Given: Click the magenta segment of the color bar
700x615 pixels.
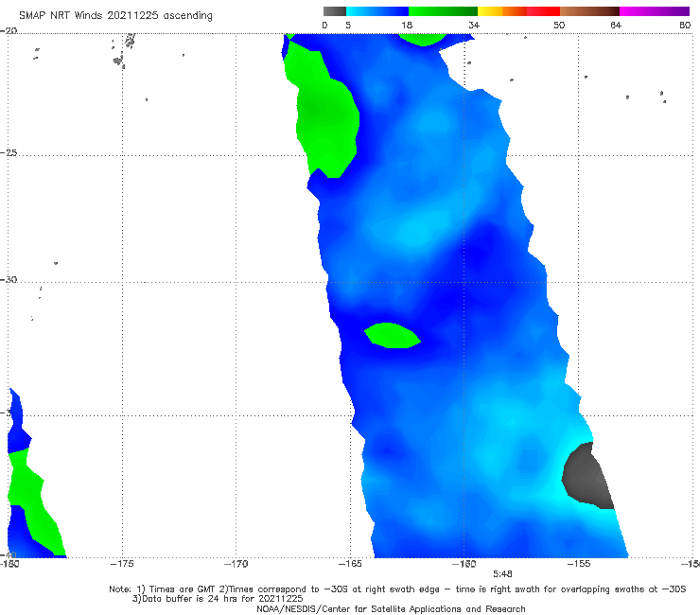Looking at the screenshot, I should point(655,11).
